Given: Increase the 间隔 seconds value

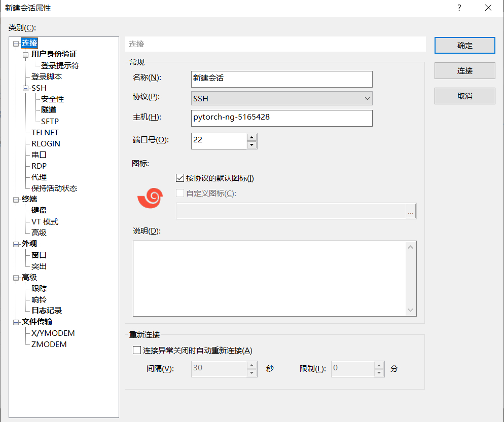Looking at the screenshot, I should (251, 365).
